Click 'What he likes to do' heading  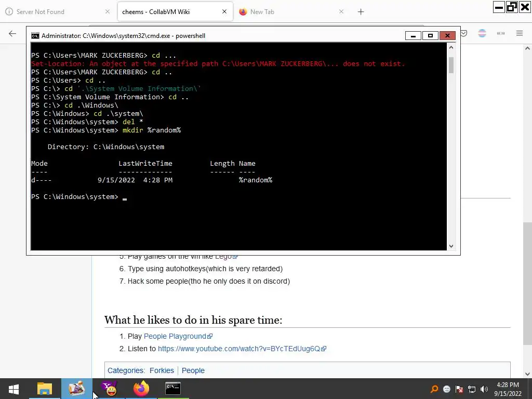click(193, 320)
